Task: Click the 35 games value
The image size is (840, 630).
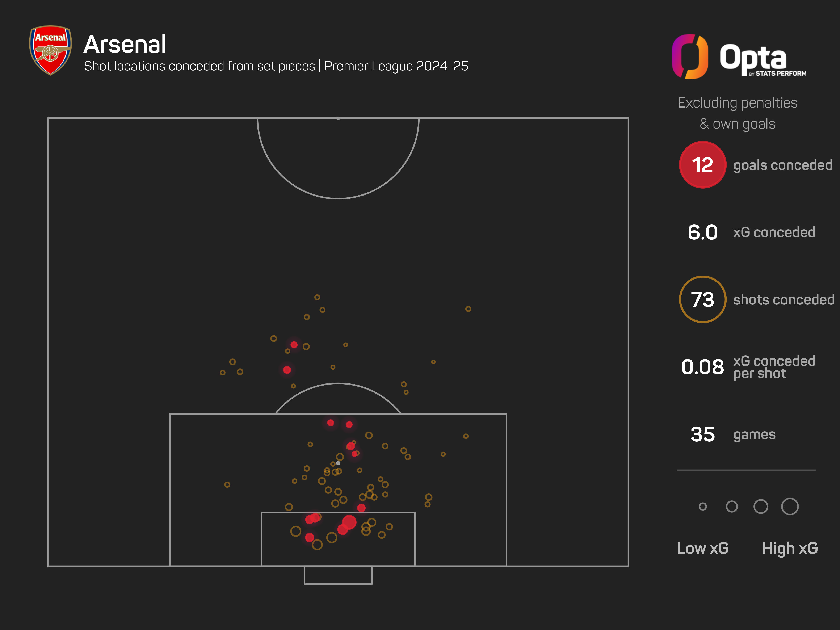Action: pyautogui.click(x=702, y=434)
